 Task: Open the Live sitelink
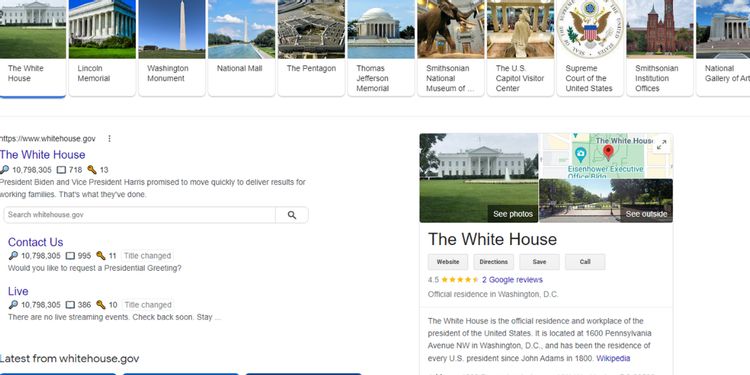[x=18, y=291]
